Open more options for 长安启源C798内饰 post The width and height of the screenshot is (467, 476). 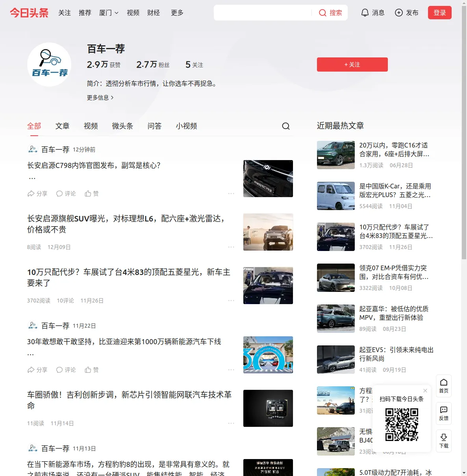pyautogui.click(x=231, y=194)
